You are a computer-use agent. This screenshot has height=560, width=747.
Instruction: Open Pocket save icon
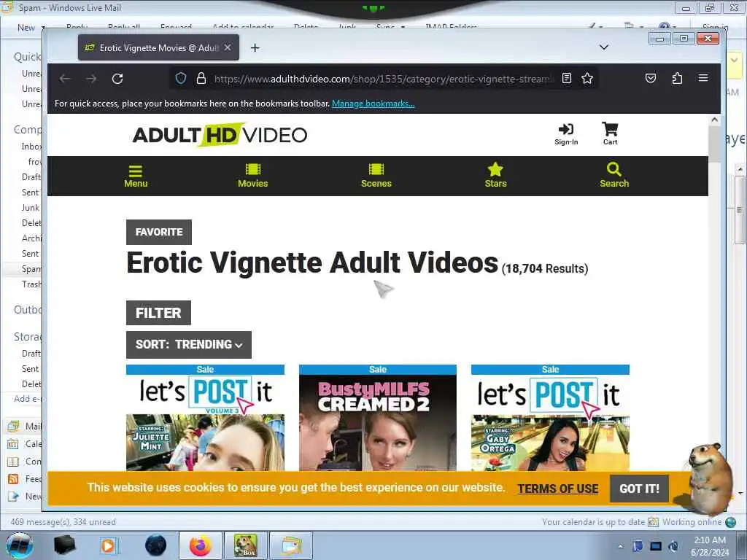pos(651,78)
